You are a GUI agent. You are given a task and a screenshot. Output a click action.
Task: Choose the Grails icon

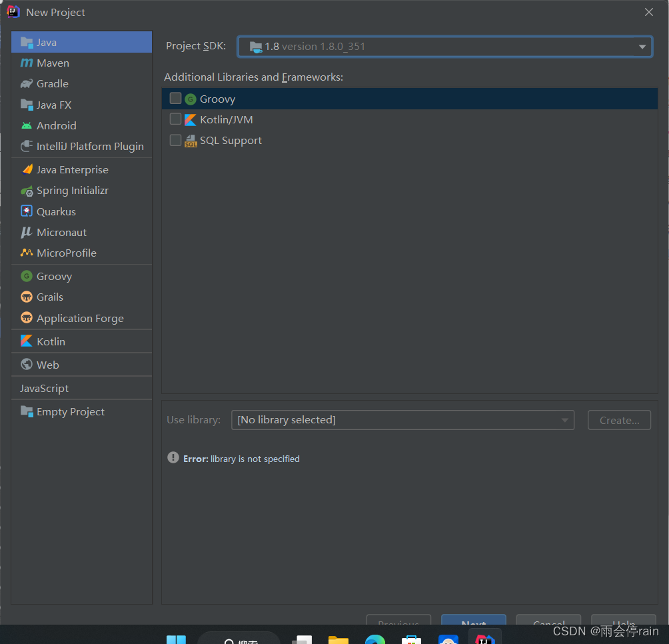[x=27, y=297]
